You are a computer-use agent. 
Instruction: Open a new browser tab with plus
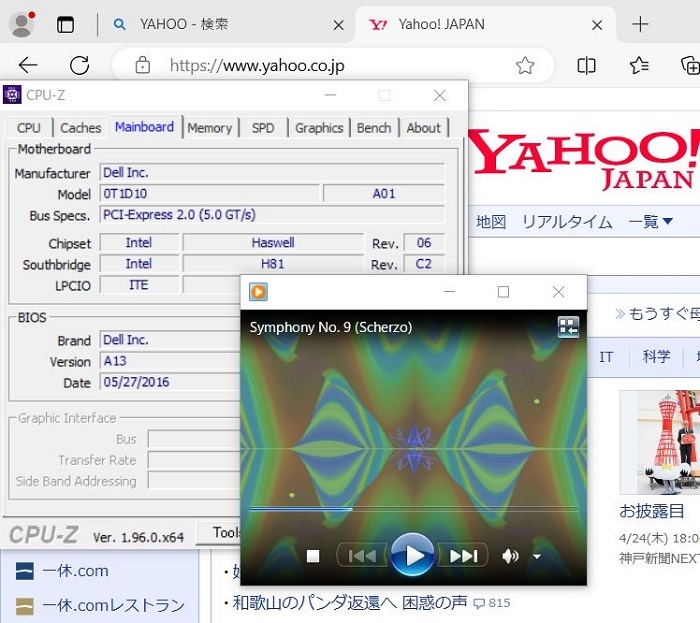[640, 24]
